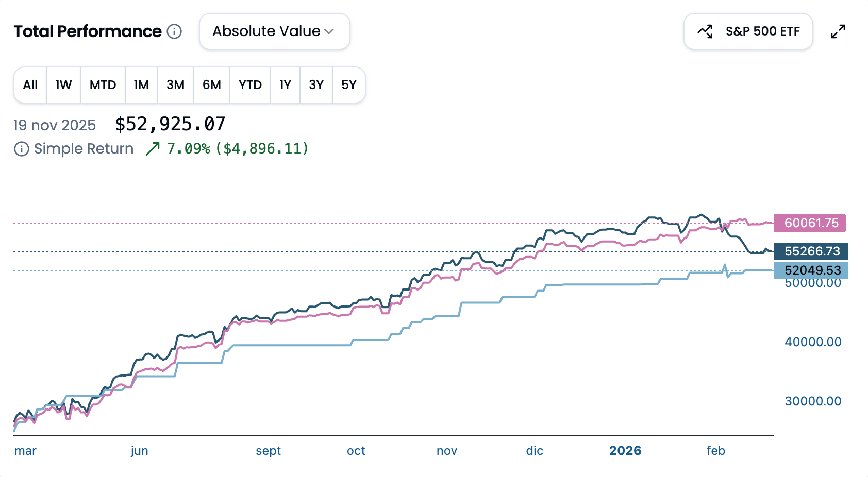Click the dark blue 55266.73 price label

tap(811, 251)
